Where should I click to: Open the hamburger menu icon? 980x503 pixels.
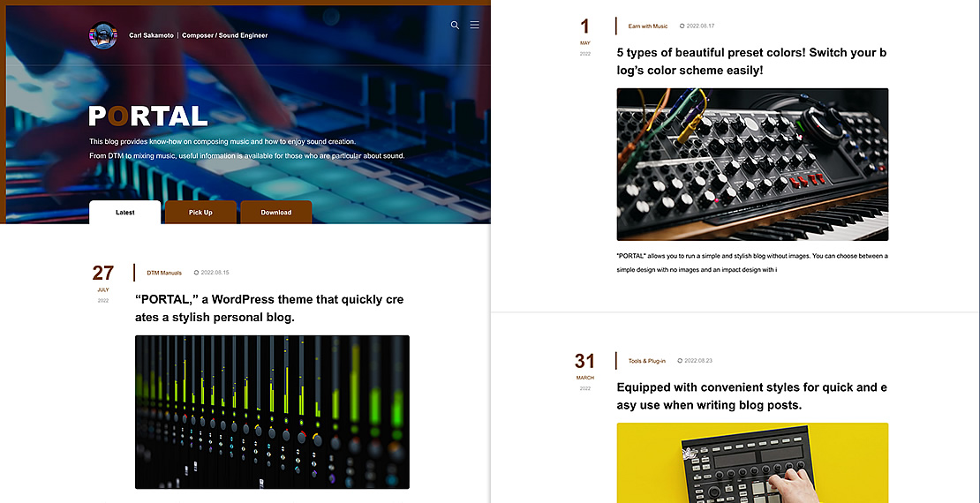point(475,25)
